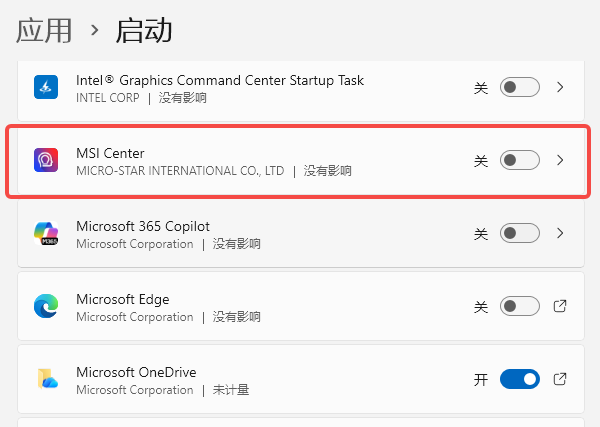This screenshot has height=427, width=600.
Task: Click the MSI Center app name
Action: (110, 153)
